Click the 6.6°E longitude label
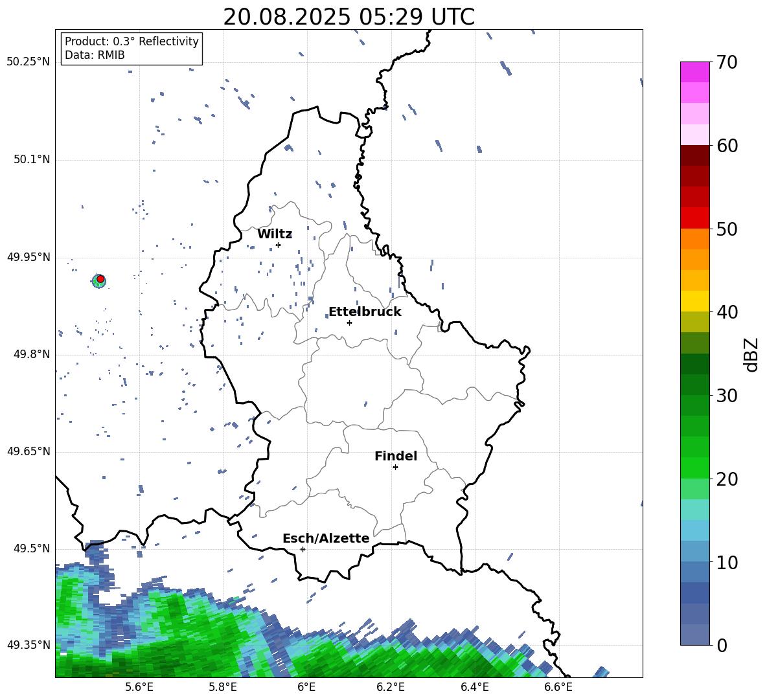The height and width of the screenshot is (700, 767). pos(558,687)
